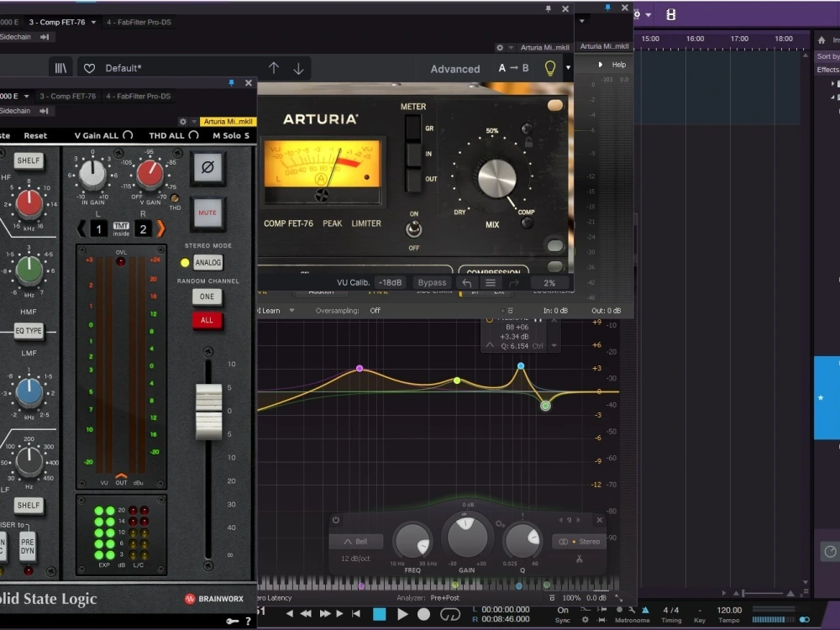Open metronome settings wrench icon
Image resolution: width=840 pixels, height=630 pixels.
tap(633, 610)
